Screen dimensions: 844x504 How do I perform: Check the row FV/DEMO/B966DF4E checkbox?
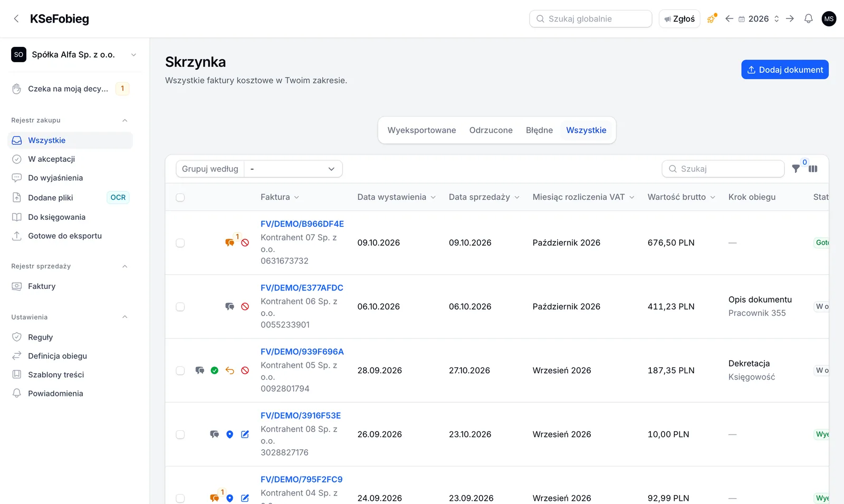pyautogui.click(x=180, y=243)
